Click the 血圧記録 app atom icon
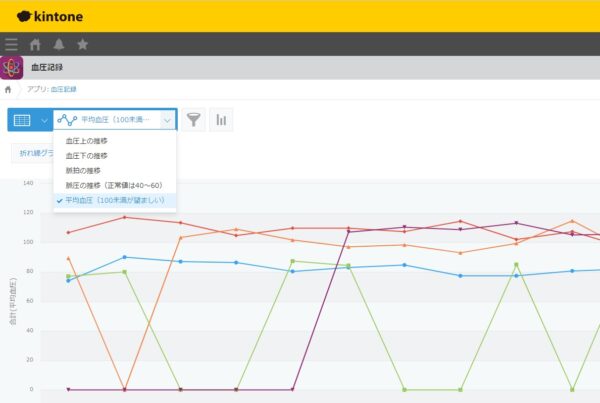Viewport: 600px width, 403px height. coord(12,67)
